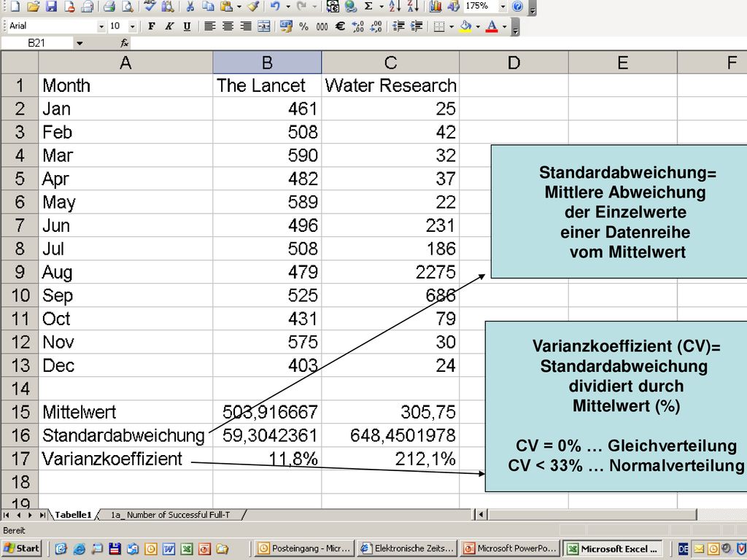The image size is (747, 560).
Task: Create a new blank workbook
Action: (15, 6)
